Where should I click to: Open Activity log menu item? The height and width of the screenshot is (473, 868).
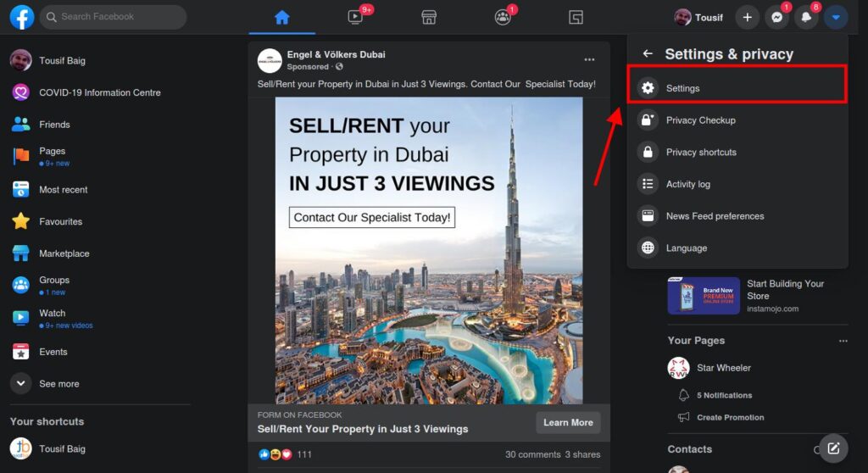(x=737, y=184)
